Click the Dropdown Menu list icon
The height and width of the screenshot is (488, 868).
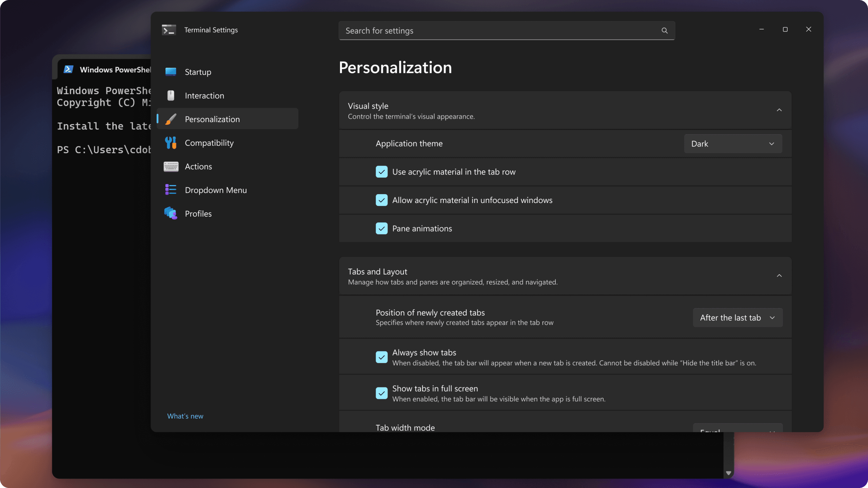[171, 190]
